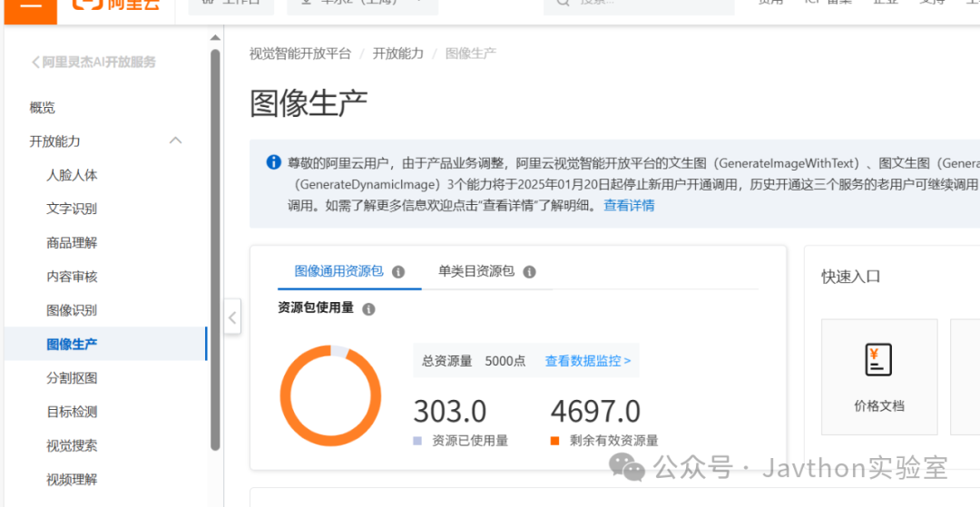This screenshot has height=507, width=980.
Task: Click the sidebar scrollbar thumb
Action: click(x=215, y=249)
